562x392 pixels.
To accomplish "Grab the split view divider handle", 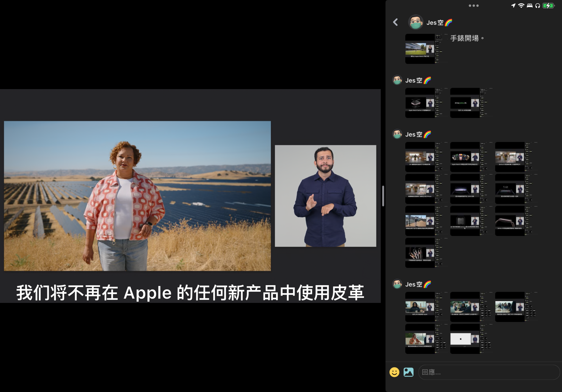I will tap(383, 196).
